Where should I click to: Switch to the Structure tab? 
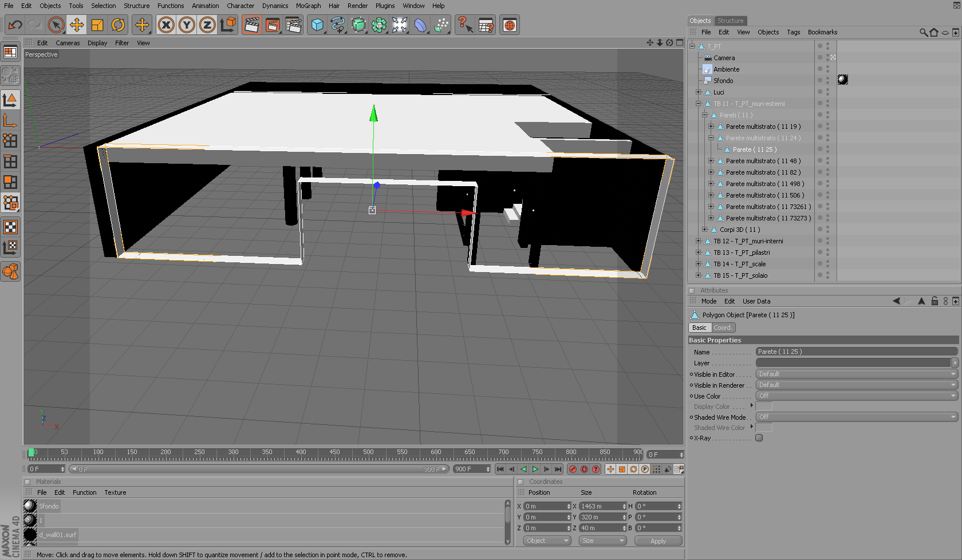731,21
